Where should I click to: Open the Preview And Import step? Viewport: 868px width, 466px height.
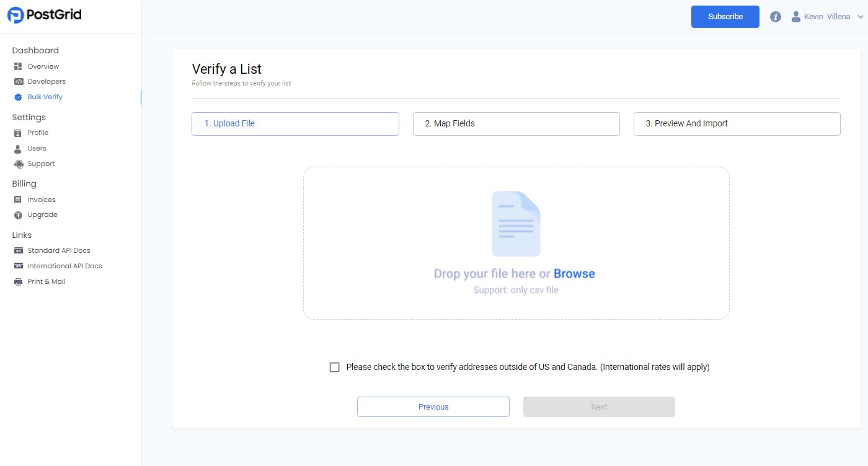(x=737, y=124)
